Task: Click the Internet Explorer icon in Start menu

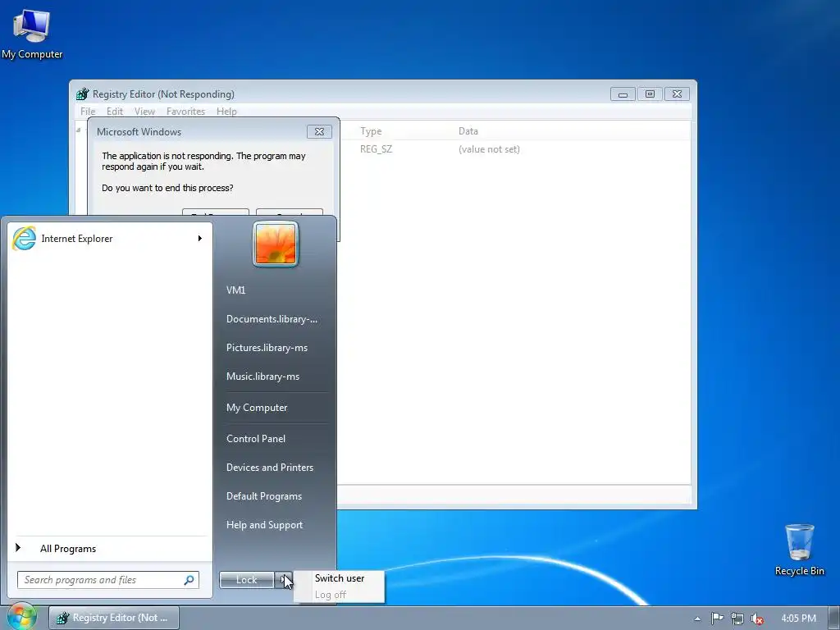Action: tap(24, 239)
